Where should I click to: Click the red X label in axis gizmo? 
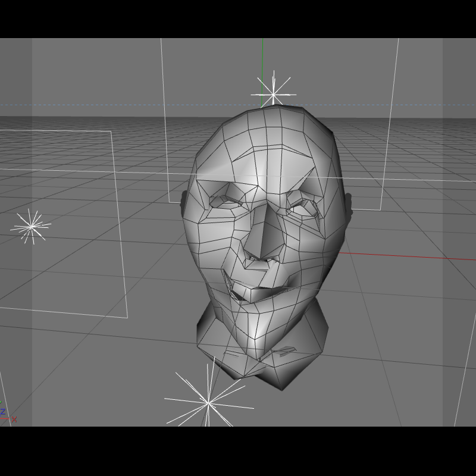point(14,419)
